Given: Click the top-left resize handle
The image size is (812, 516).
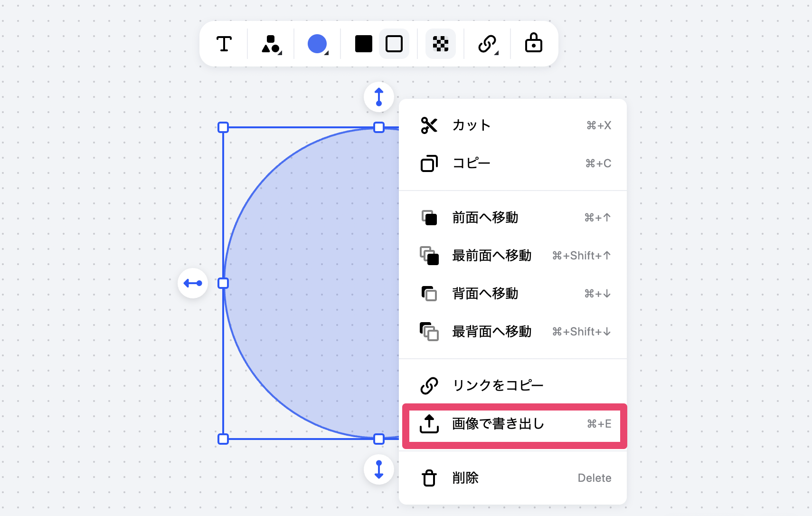Looking at the screenshot, I should tap(223, 127).
